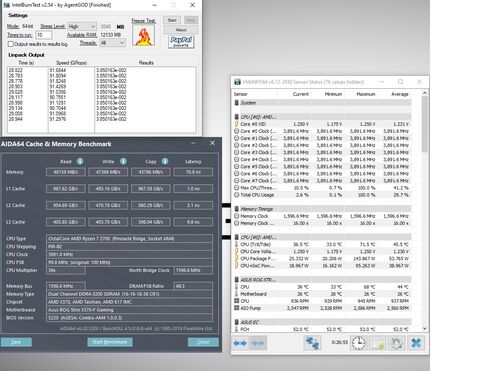The height and width of the screenshot is (371, 480).
Task: Click About button in IntelBurnTest
Action: [x=181, y=30]
